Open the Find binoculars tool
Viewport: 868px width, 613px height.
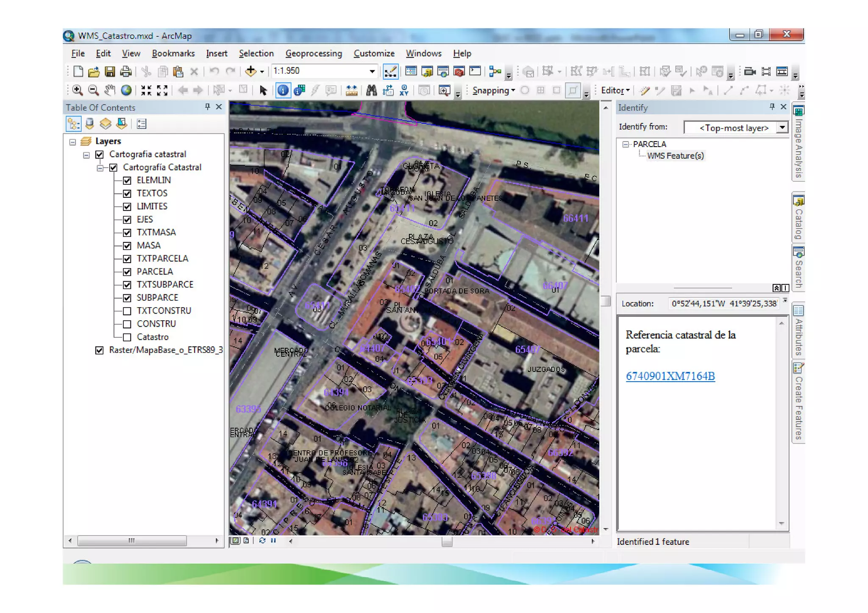point(371,90)
